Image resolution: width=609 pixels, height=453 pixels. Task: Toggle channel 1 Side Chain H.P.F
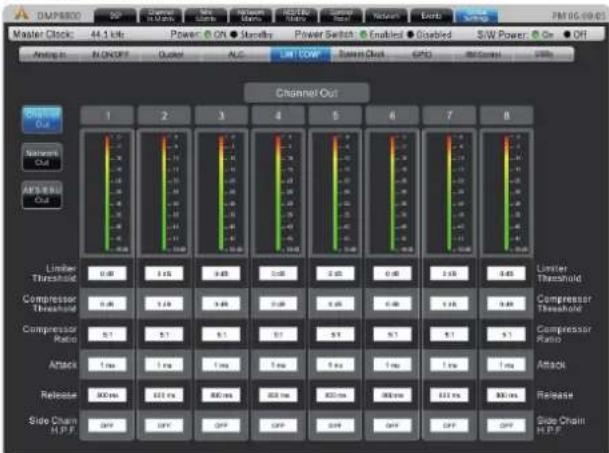pos(107,425)
